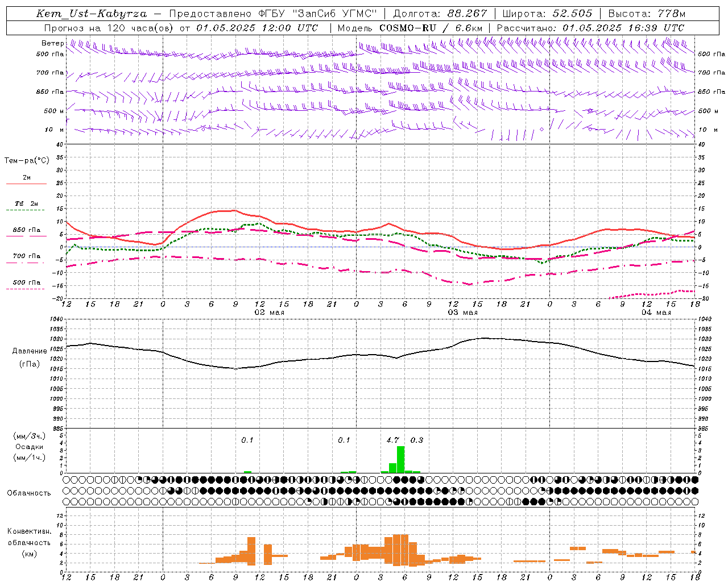
Task: Click the solid red line sample under 2м
Action: [26, 184]
